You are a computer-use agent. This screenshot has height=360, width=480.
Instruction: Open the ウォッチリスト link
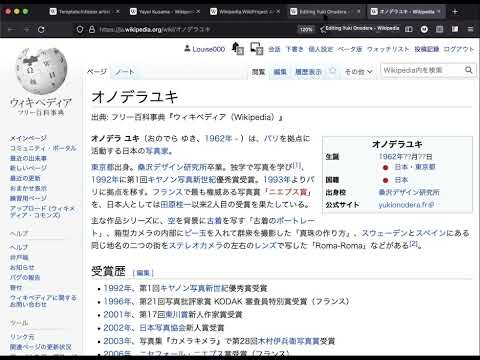point(388,49)
